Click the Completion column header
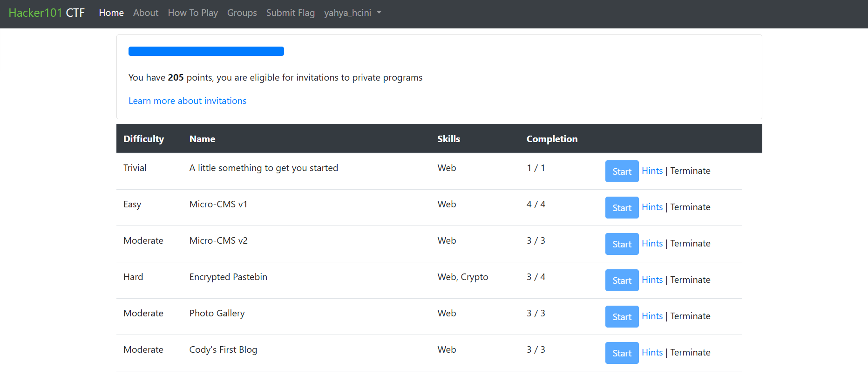The height and width of the screenshot is (376, 868). point(552,139)
